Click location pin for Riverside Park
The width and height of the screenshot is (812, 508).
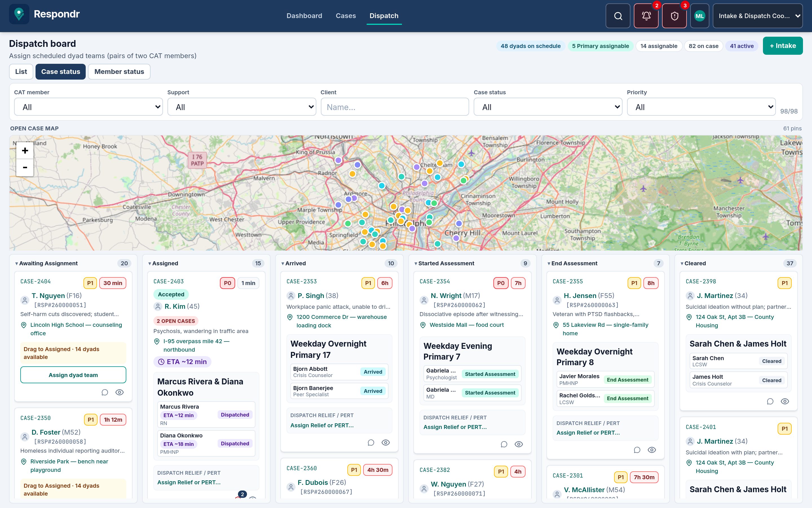[x=24, y=462]
